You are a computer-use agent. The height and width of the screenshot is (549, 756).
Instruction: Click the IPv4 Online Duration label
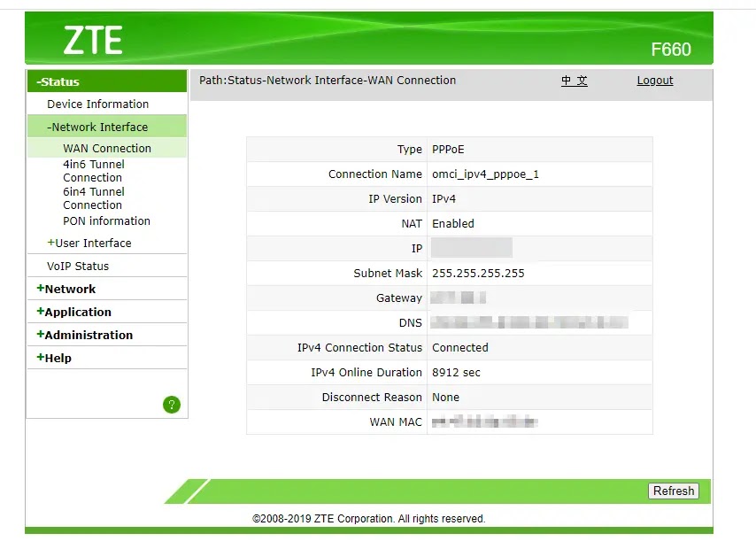(x=366, y=373)
